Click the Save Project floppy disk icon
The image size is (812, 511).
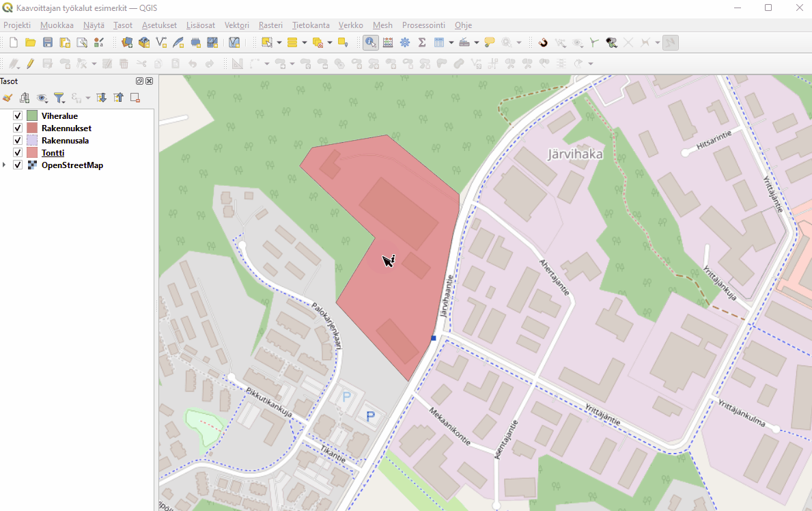(x=48, y=42)
